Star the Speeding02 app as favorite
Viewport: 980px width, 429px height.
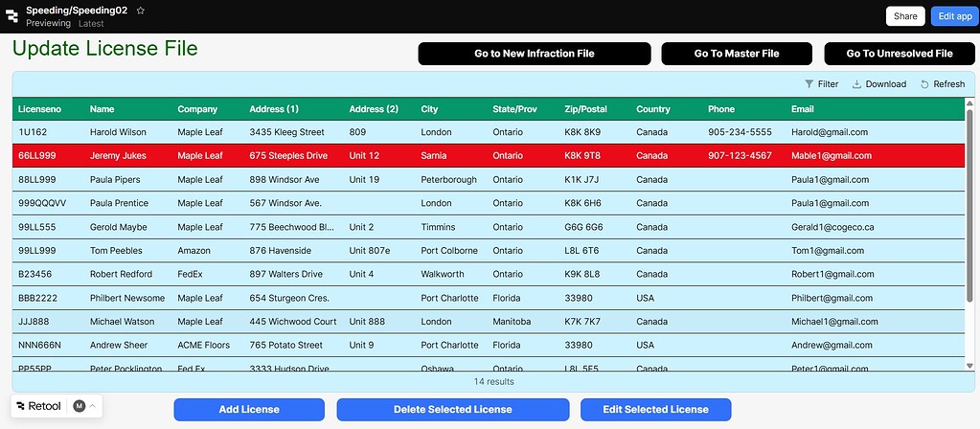[x=141, y=10]
